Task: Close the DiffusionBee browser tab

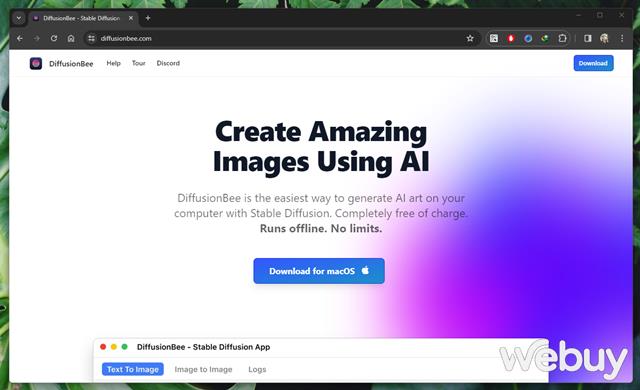Action: (x=131, y=18)
